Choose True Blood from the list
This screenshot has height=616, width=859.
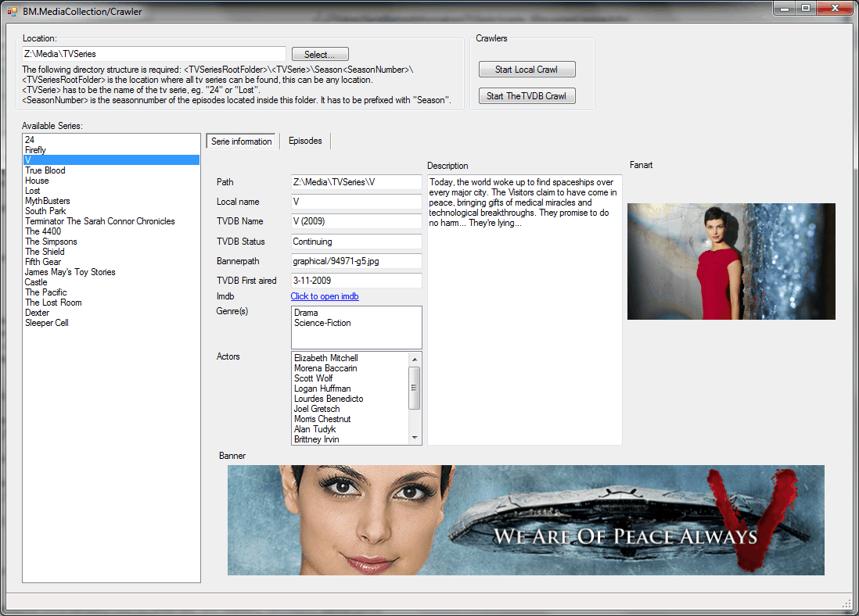pos(111,170)
